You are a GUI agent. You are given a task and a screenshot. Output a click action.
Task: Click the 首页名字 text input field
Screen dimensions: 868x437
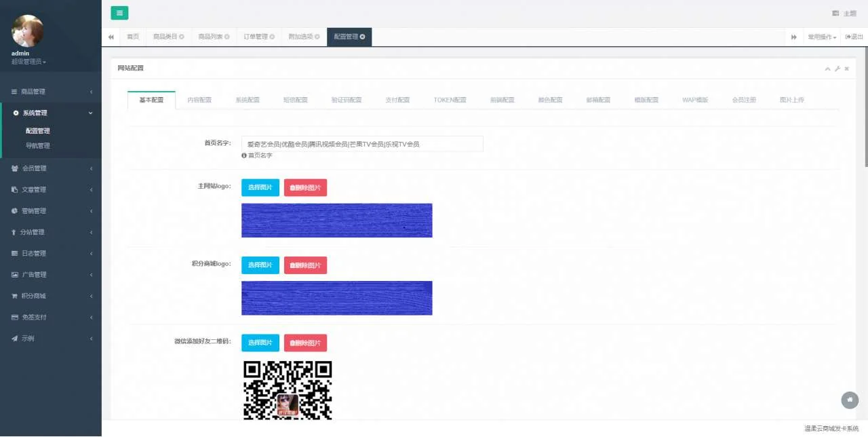point(362,144)
